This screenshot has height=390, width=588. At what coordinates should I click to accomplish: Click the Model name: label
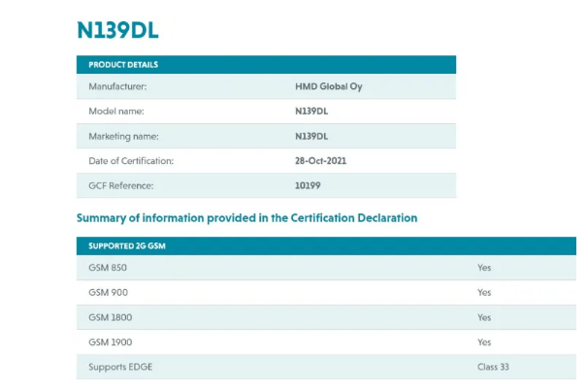coord(116,112)
